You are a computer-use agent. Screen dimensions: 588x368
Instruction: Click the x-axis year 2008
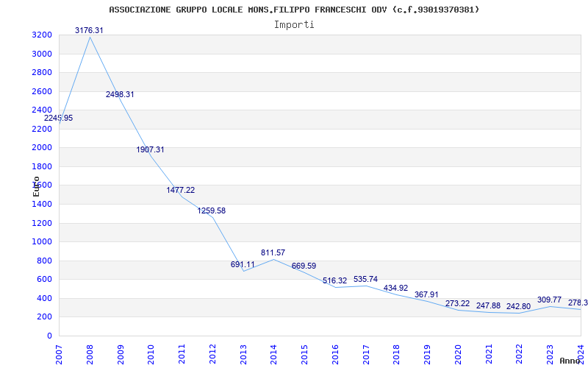tap(90, 354)
